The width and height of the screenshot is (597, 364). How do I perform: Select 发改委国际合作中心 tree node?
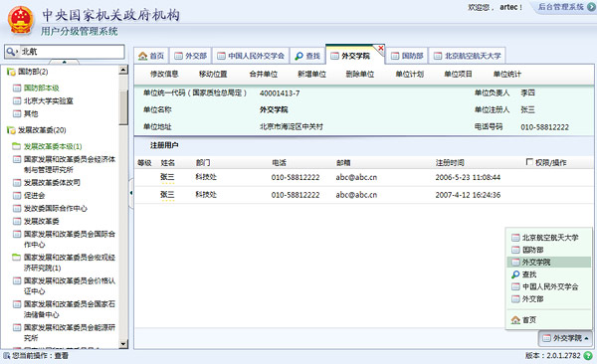point(55,208)
